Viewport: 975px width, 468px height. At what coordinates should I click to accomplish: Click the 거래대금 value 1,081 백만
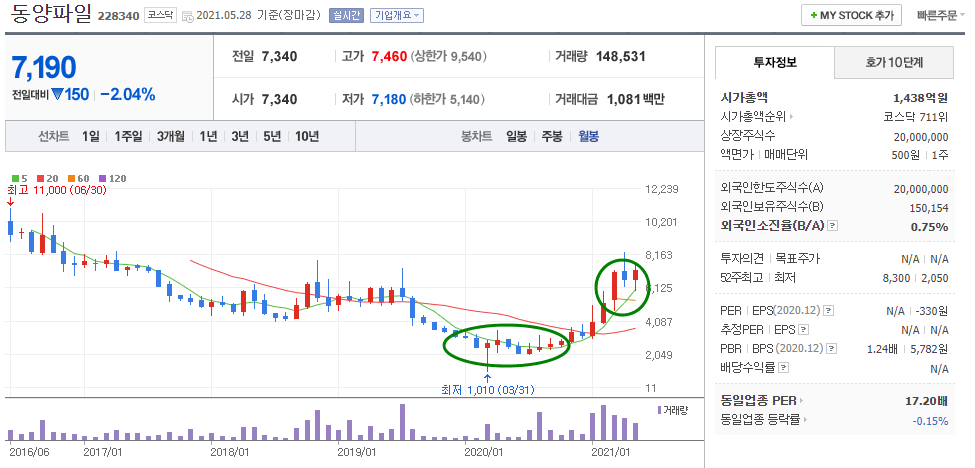click(635, 99)
